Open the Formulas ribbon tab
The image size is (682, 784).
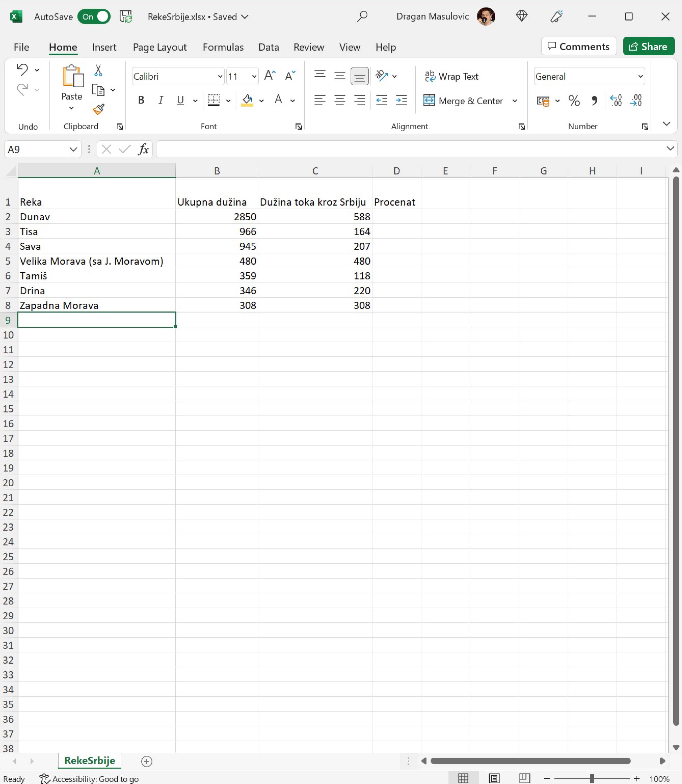pyautogui.click(x=223, y=47)
